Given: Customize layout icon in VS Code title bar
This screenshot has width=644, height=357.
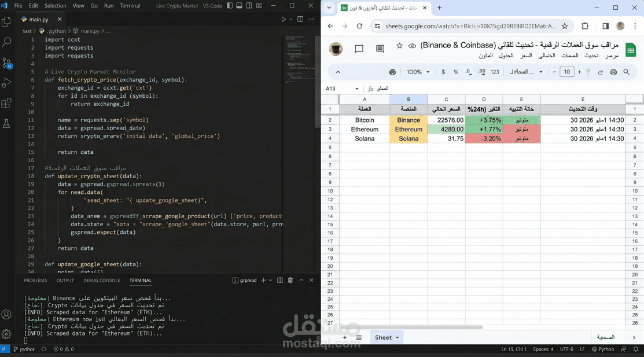Looking at the screenshot, I should [x=259, y=6].
